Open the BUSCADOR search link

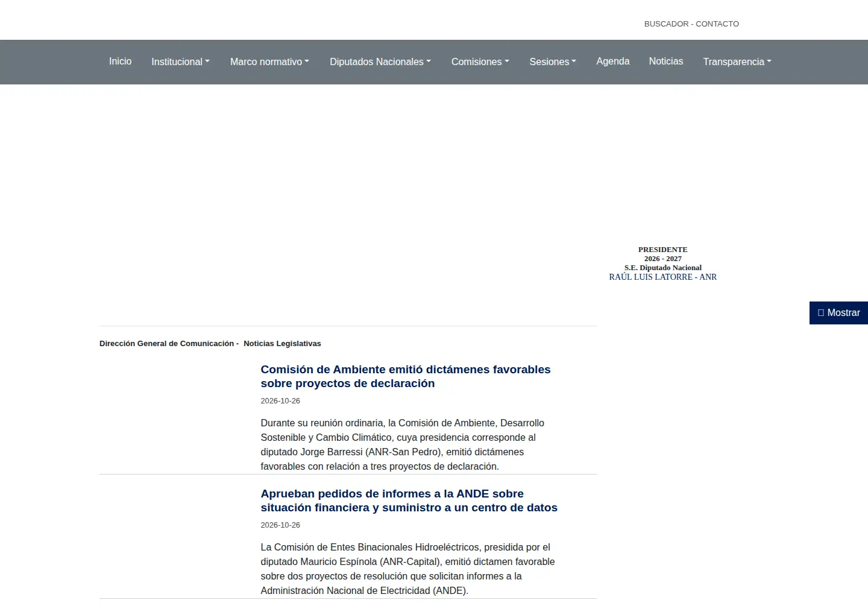[666, 24]
